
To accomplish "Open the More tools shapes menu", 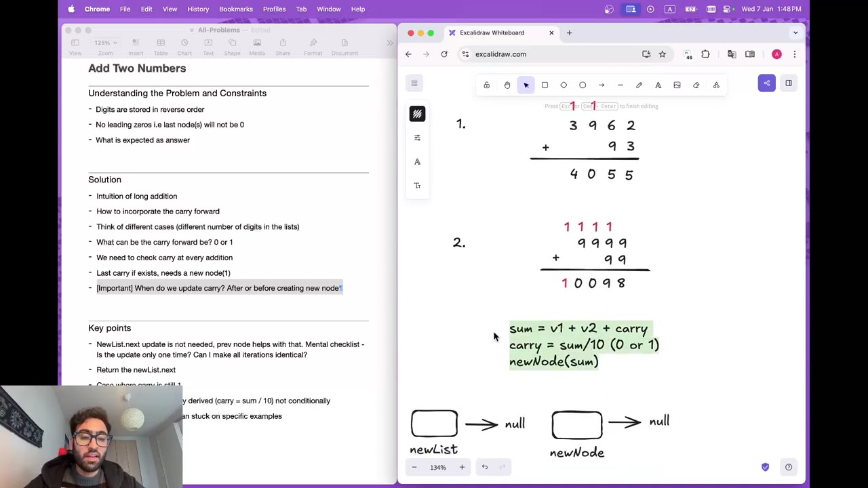I will coord(716,85).
